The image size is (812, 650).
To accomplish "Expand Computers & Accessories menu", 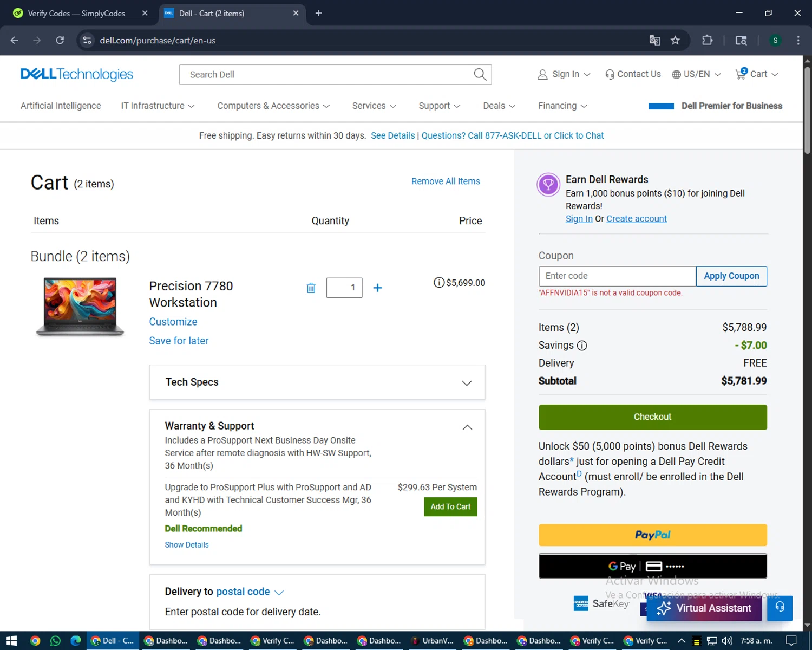I will pyautogui.click(x=273, y=106).
